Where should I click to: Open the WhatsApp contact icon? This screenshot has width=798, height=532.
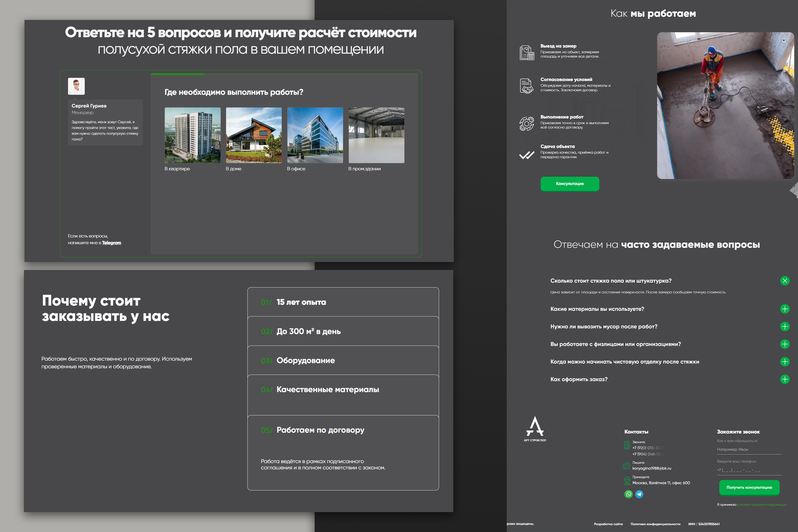pyautogui.click(x=628, y=494)
